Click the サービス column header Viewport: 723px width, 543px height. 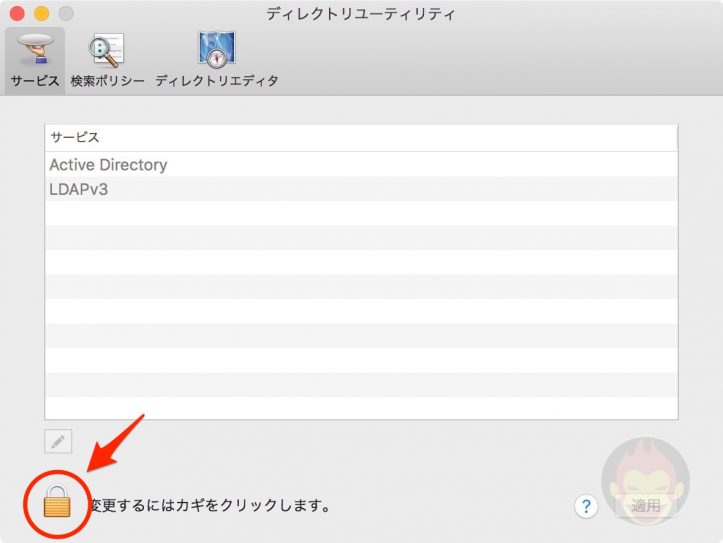click(x=361, y=137)
